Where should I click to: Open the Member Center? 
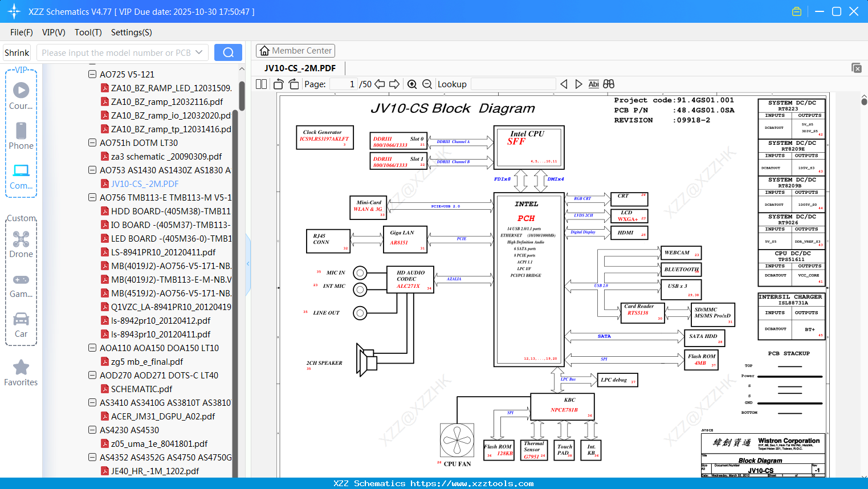[x=295, y=51]
